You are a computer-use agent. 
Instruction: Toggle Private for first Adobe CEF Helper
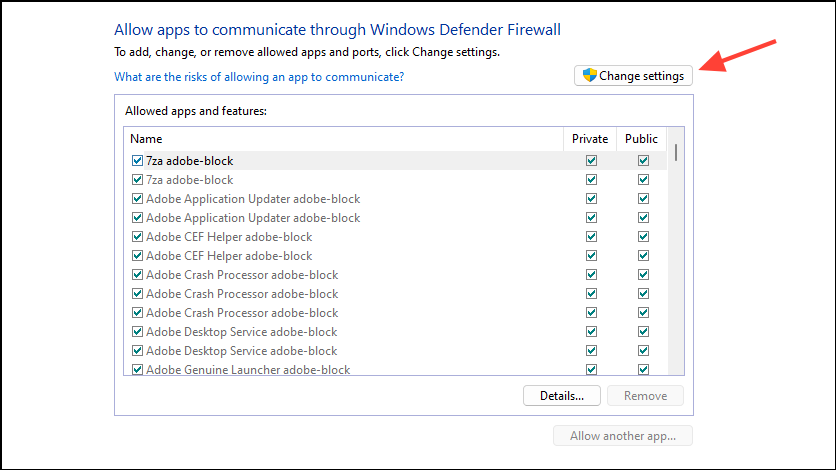pos(591,237)
